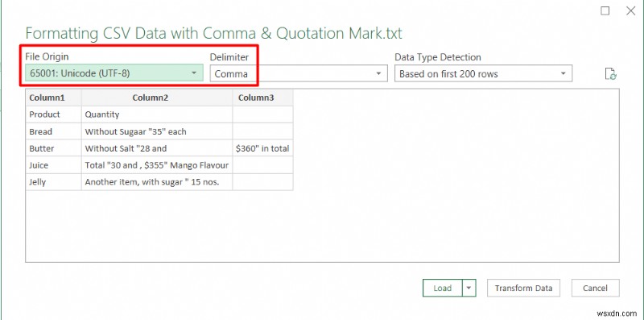Select the Column2 header
The width and height of the screenshot is (644, 320).
click(x=157, y=98)
